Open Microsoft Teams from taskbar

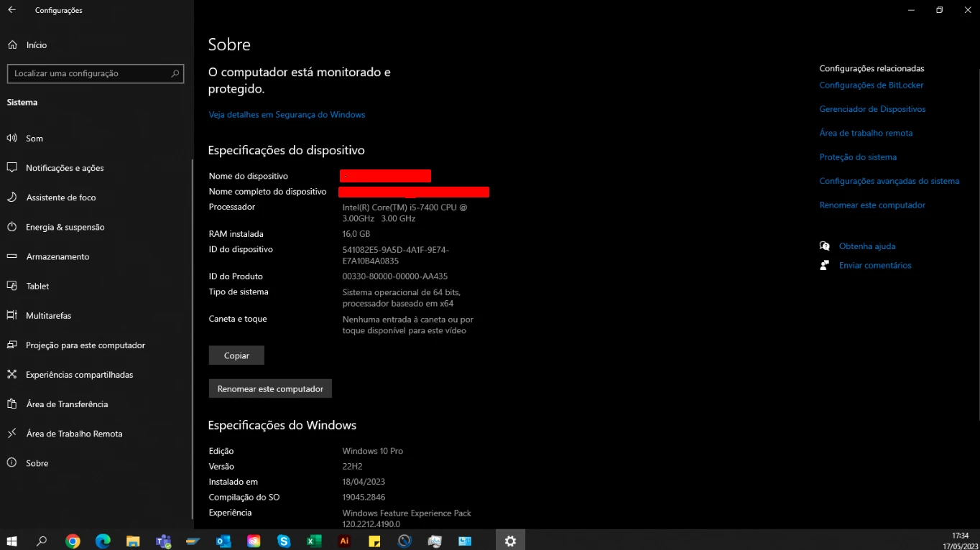[x=163, y=541]
